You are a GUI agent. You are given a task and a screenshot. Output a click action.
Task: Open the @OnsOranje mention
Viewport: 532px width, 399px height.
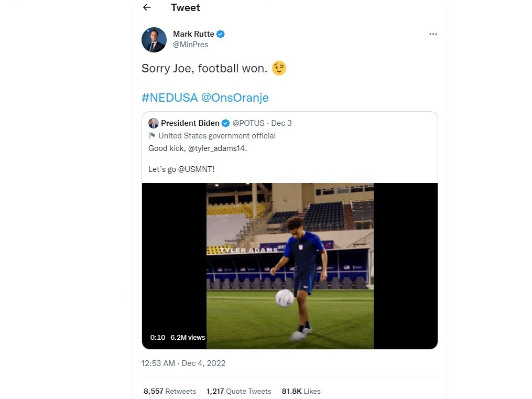click(235, 98)
